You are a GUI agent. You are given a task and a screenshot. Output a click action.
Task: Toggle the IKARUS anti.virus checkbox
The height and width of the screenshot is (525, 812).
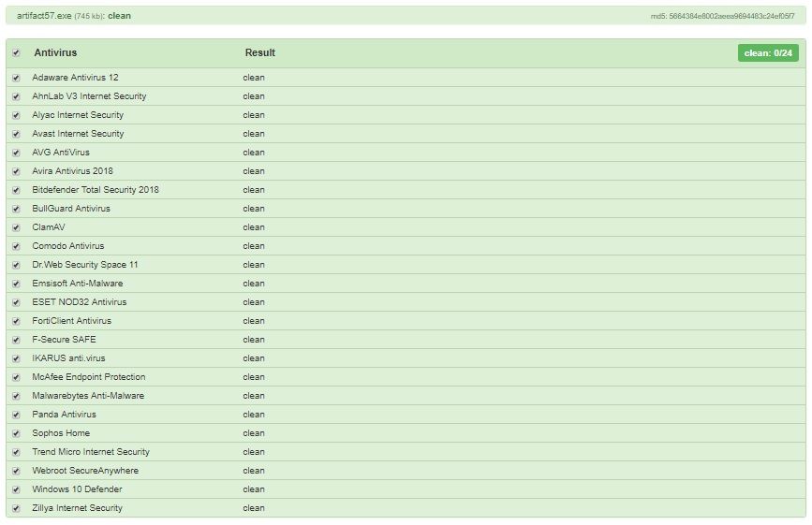point(16,358)
